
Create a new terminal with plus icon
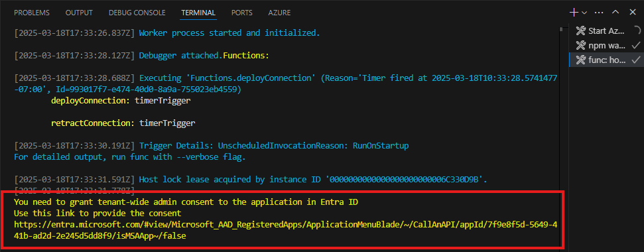click(x=574, y=13)
